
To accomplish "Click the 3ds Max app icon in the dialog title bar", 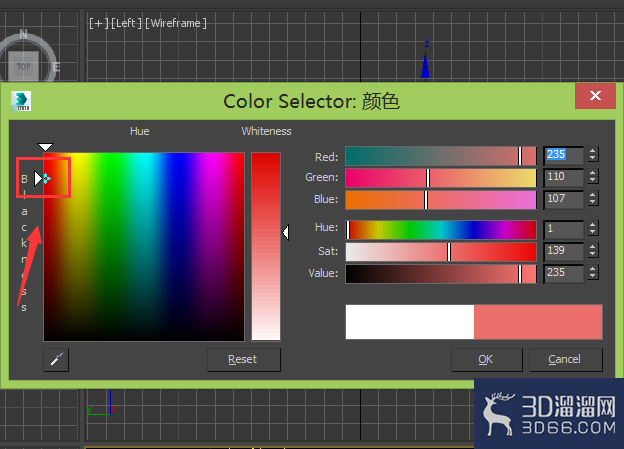I will point(21,101).
